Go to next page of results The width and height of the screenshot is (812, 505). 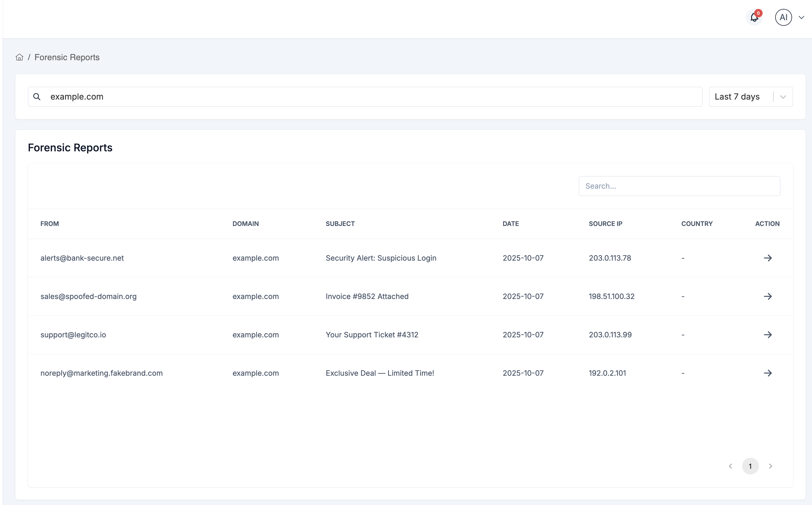[x=770, y=466]
